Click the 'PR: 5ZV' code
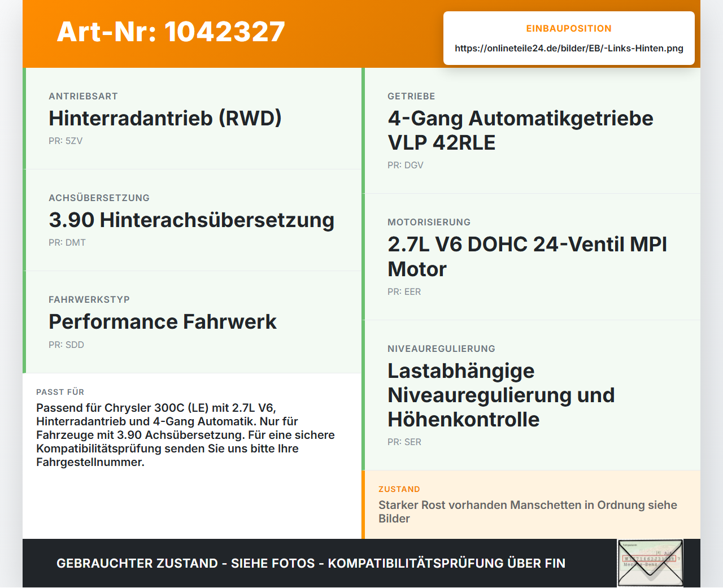This screenshot has width=723, height=588. click(66, 141)
